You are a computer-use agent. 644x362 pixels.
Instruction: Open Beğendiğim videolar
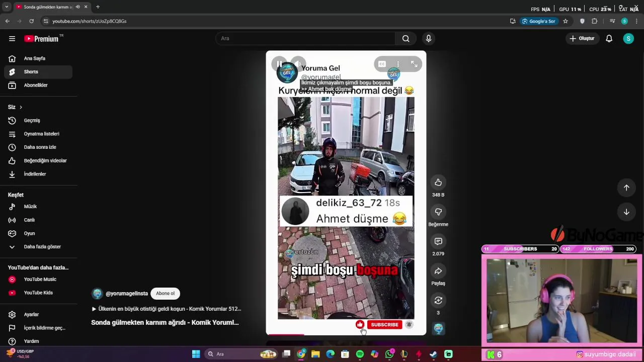[x=38, y=160]
